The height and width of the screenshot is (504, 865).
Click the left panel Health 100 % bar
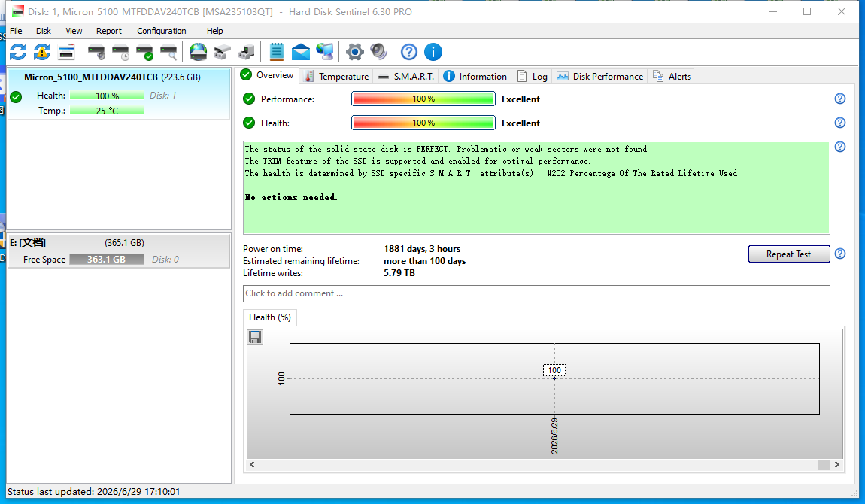(107, 96)
